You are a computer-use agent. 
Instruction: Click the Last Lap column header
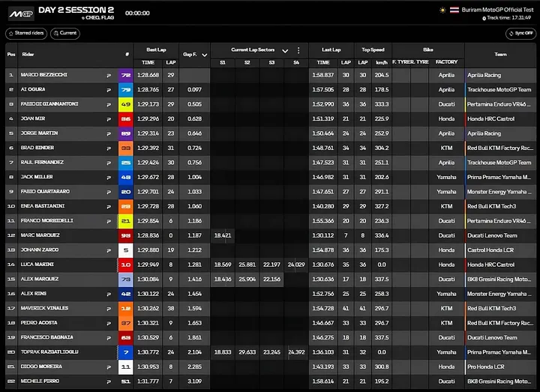point(331,50)
